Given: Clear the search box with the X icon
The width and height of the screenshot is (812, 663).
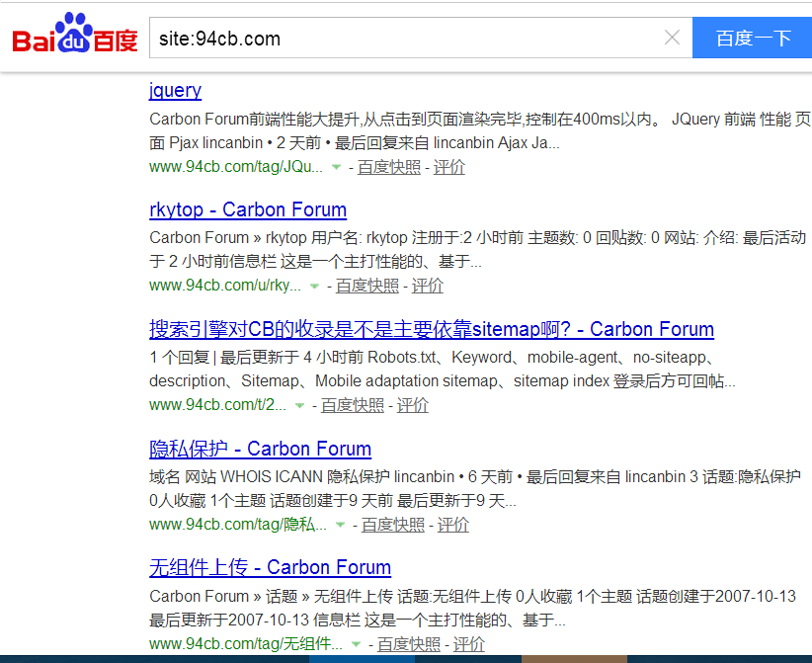Looking at the screenshot, I should [672, 38].
